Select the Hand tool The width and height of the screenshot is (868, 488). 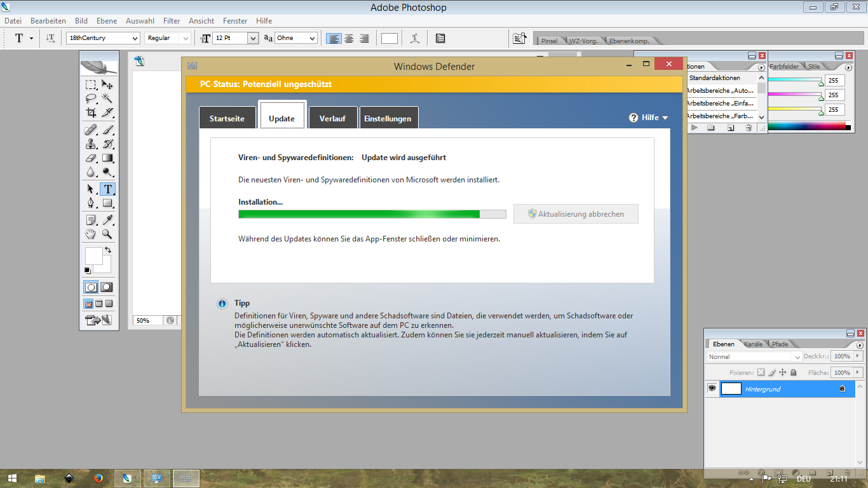click(91, 234)
